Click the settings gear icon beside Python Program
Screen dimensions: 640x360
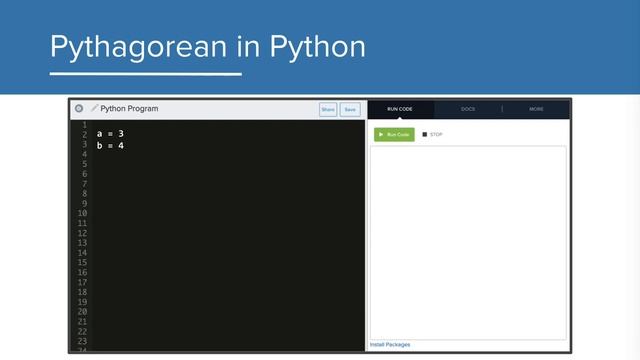(79, 108)
